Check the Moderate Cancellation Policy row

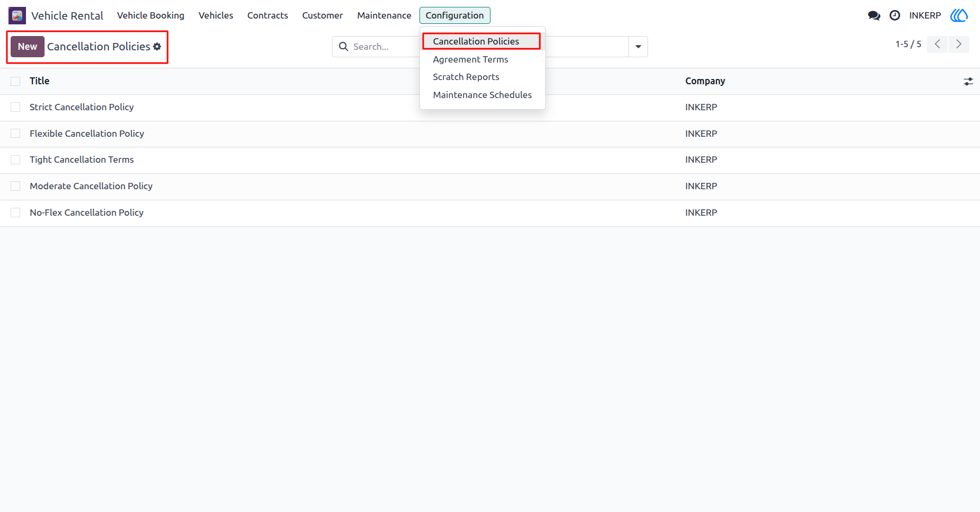15,186
